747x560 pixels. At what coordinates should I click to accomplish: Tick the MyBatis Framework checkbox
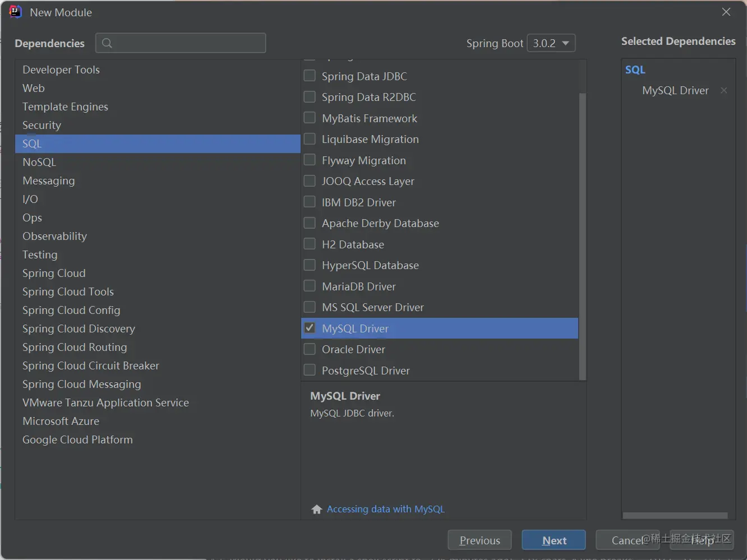click(310, 118)
